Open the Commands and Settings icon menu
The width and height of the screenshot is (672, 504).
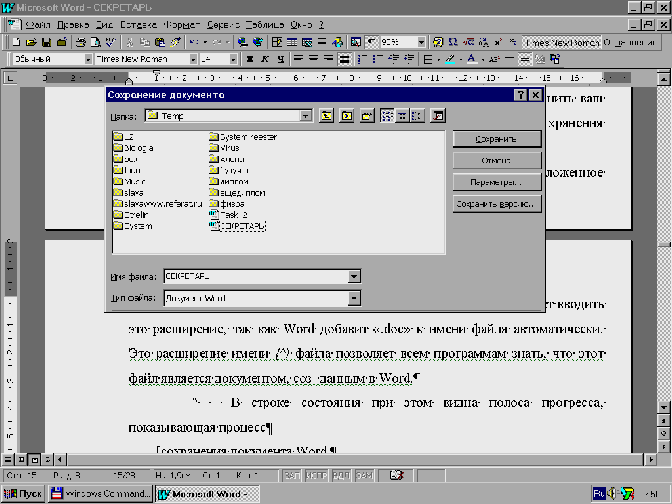tap(436, 116)
